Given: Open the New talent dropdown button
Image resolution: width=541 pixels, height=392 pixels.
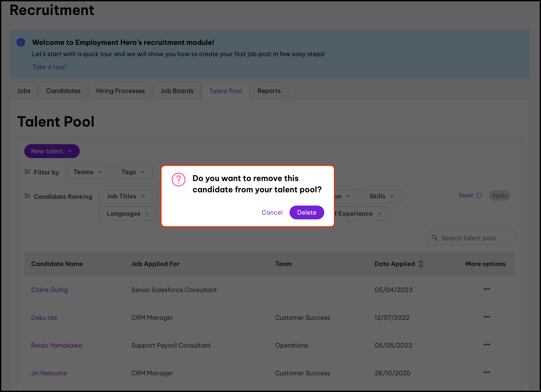Looking at the screenshot, I should pos(52,151).
